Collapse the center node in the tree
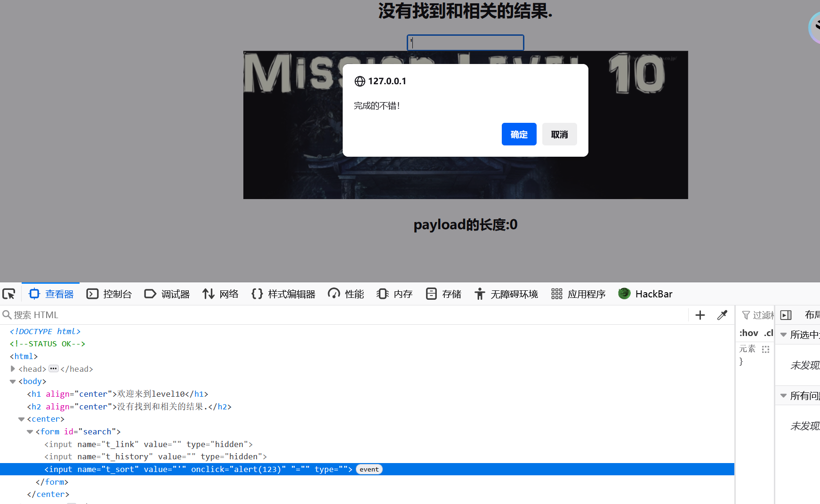Image resolution: width=820 pixels, height=504 pixels. [x=21, y=419]
